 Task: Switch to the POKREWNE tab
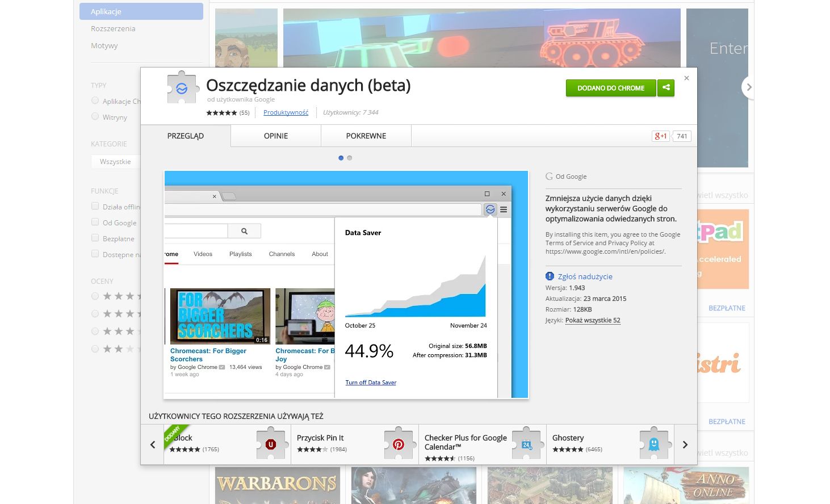(366, 136)
